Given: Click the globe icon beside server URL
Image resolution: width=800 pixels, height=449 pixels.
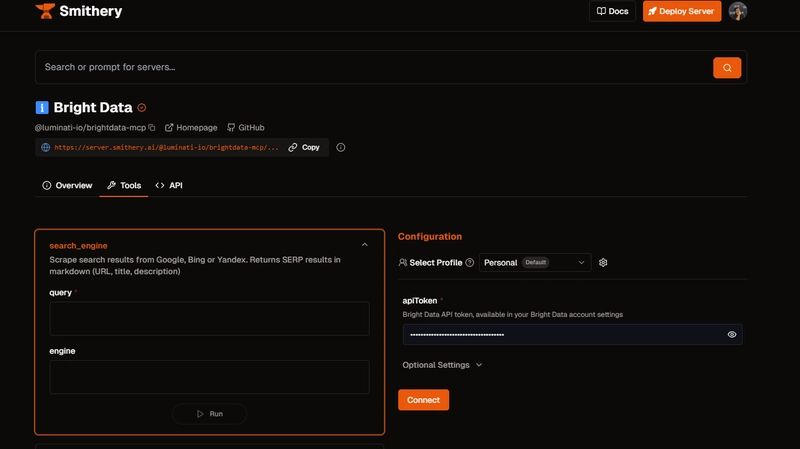Looking at the screenshot, I should pyautogui.click(x=45, y=147).
